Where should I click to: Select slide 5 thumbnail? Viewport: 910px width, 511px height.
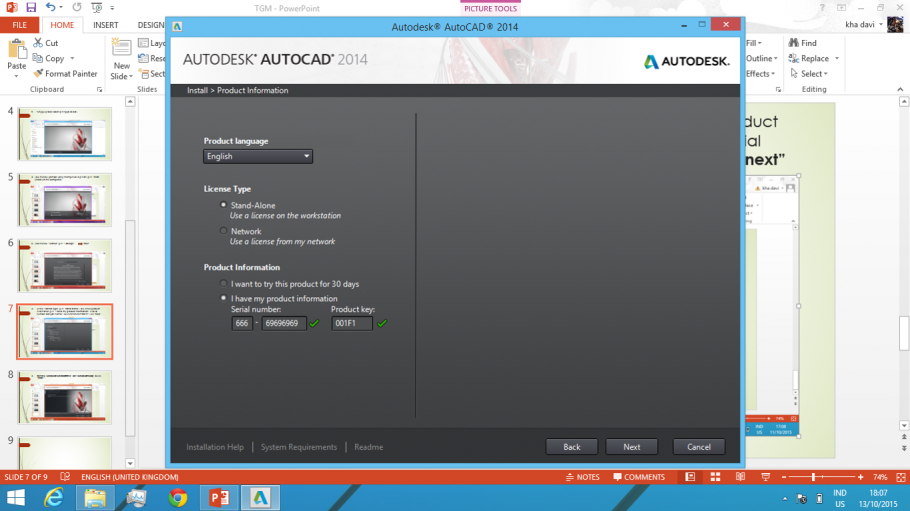64,200
